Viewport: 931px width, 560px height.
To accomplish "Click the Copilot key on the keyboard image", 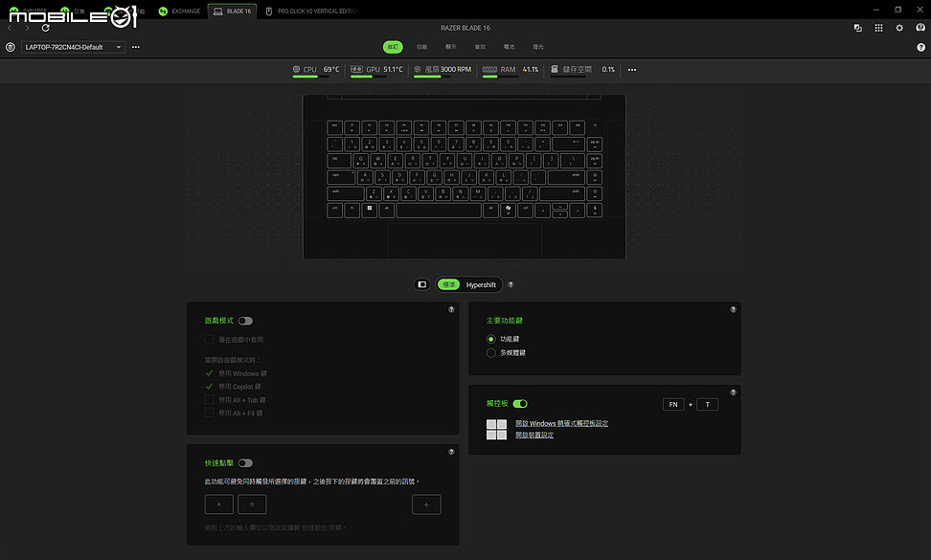I will [x=508, y=210].
